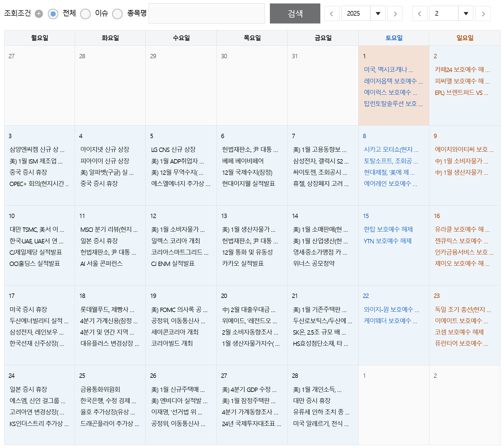Viewport: 504px width, 448px height.
Task: Click the plus icon next to 조회조건
Action: 39,13
